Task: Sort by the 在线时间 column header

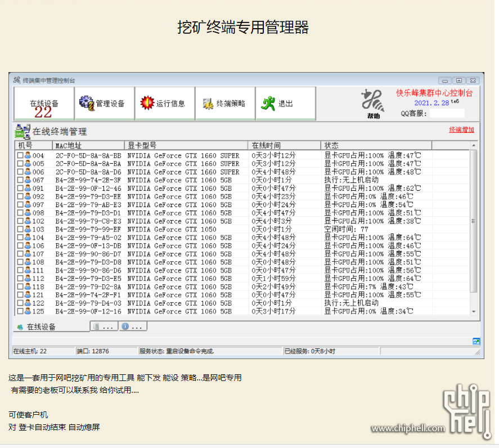Action: pos(285,146)
